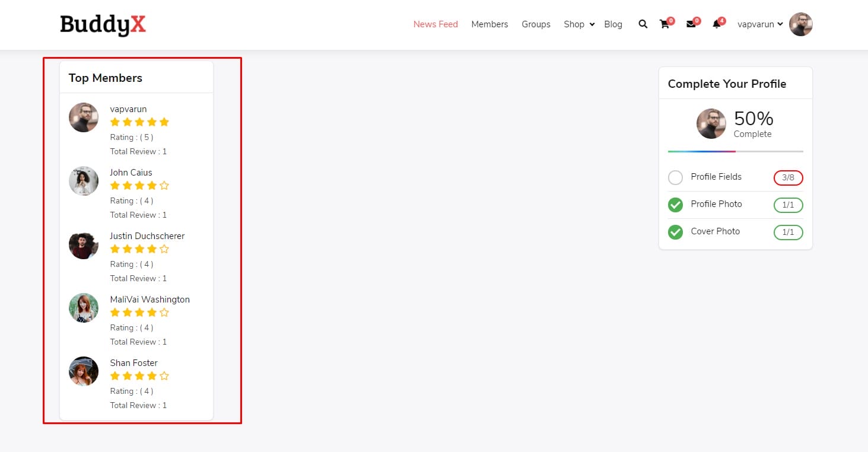868x452 pixels.
Task: Click the green Profile Photo checkmark
Action: (x=675, y=205)
